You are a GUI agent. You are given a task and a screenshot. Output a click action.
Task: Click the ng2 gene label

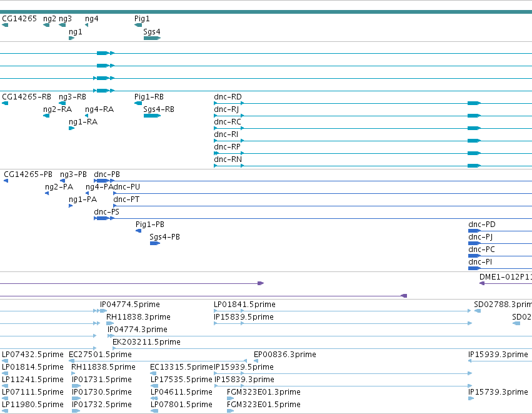49,19
